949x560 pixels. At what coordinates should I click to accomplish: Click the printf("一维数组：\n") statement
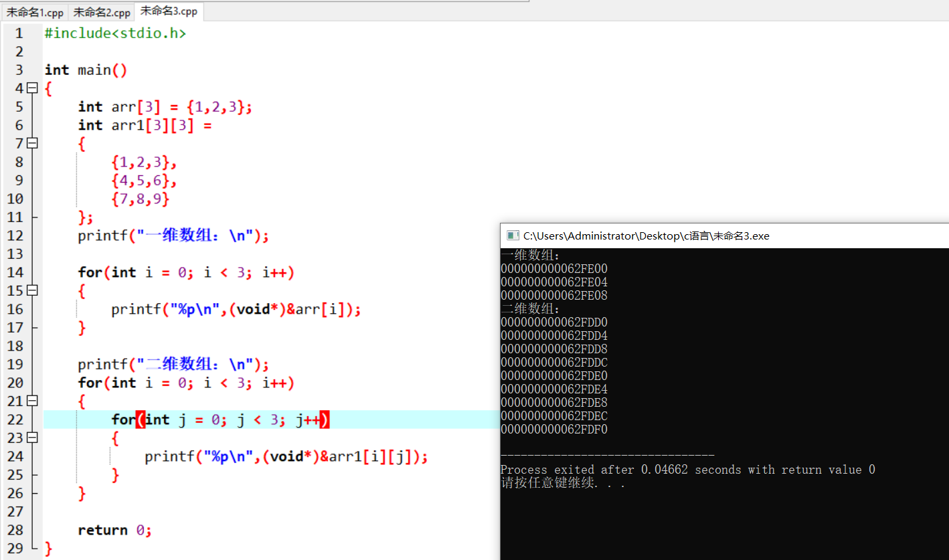click(x=173, y=236)
